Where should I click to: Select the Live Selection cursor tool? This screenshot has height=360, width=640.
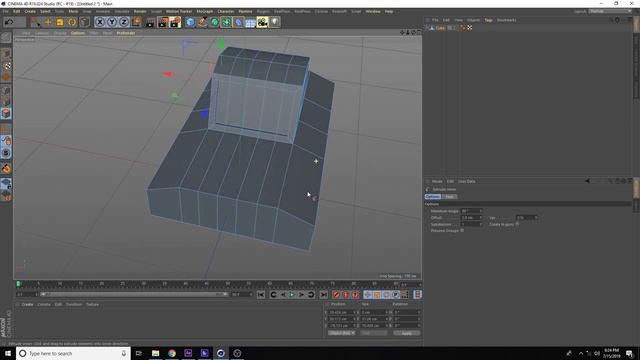pyautogui.click(x=36, y=22)
